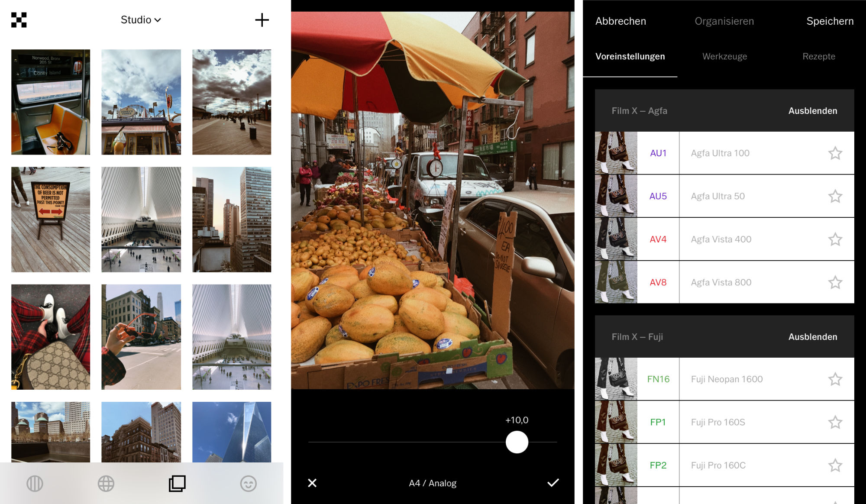Confirm the A4 Analog filter with checkmark
Screen dimensions: 866x504
[553, 483]
